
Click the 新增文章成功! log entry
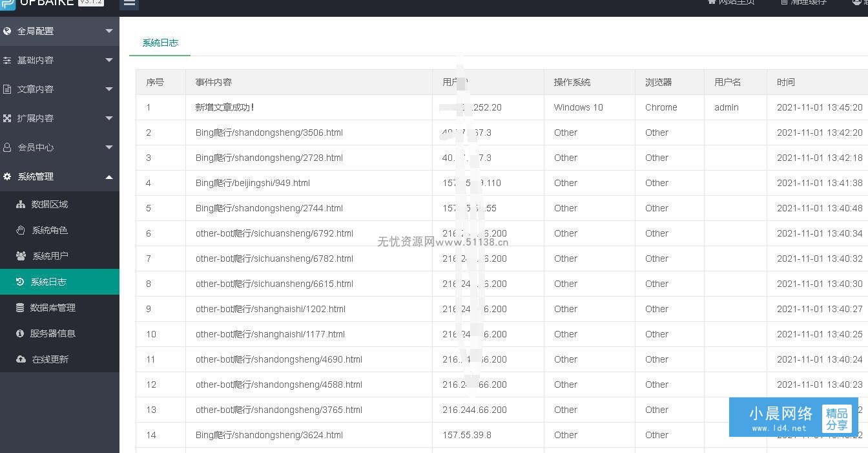[225, 107]
